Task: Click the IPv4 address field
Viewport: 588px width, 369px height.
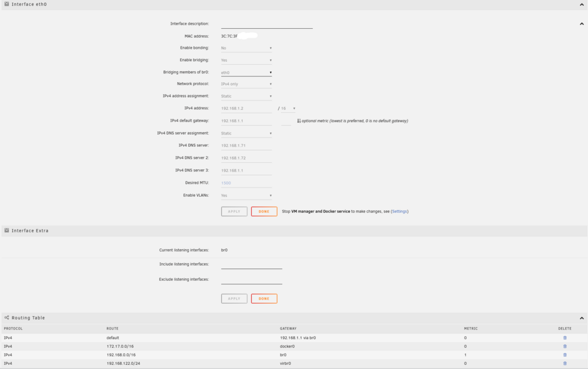Action: coord(246,108)
